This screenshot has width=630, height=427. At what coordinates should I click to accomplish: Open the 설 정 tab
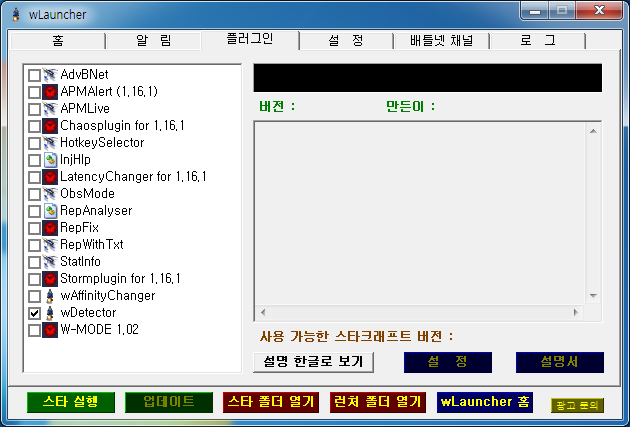(346, 41)
